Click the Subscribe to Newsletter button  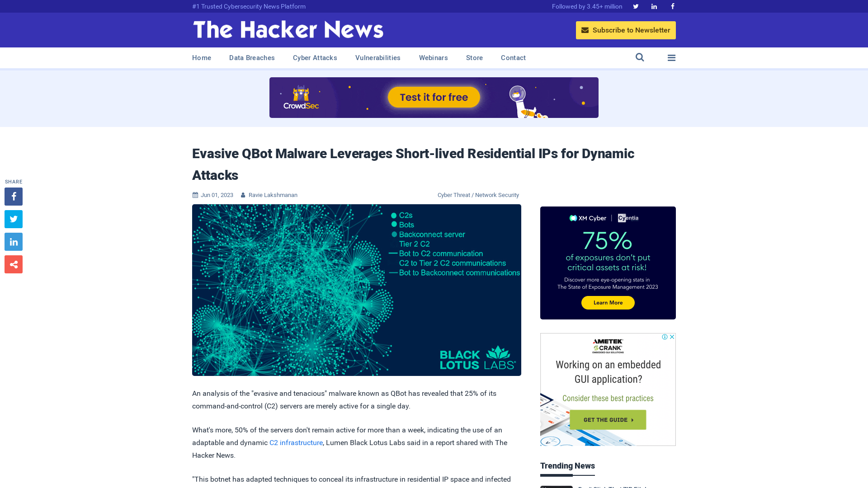[625, 30]
